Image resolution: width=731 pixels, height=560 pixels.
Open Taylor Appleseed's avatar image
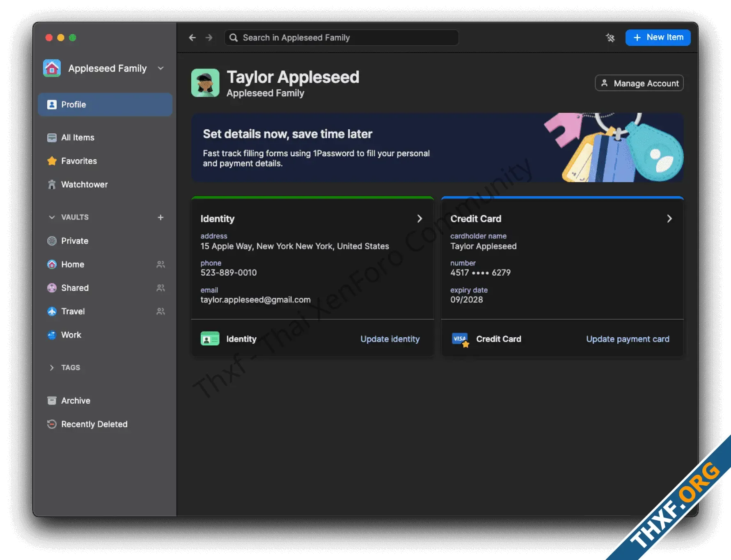pos(205,82)
